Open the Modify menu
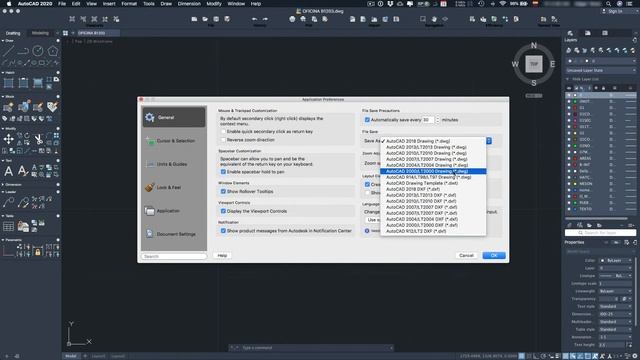640x360 pixels. click(214, 4)
